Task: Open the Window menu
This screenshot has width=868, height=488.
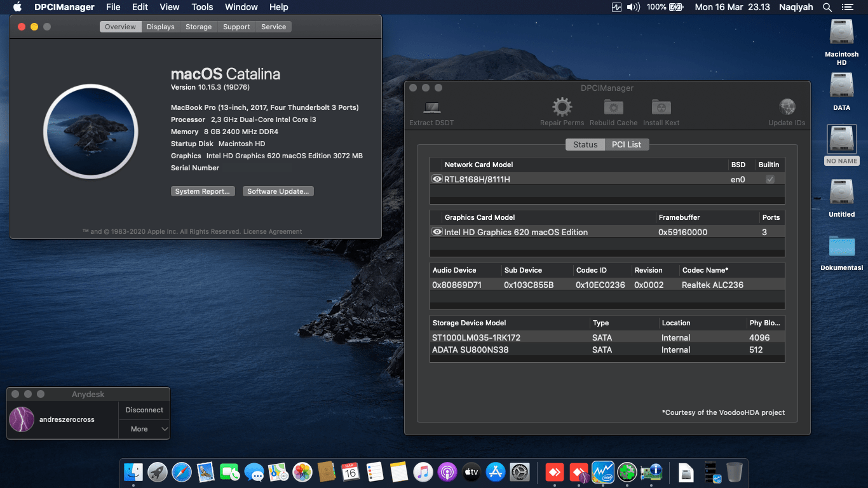Action: coord(241,7)
